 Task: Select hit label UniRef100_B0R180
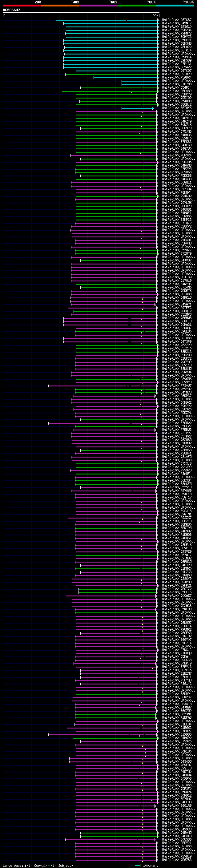176,751
